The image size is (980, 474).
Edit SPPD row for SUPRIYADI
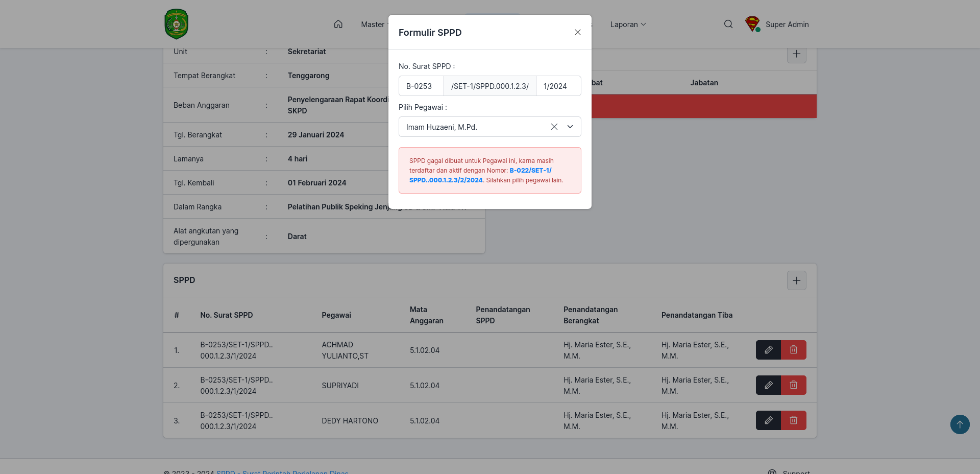click(x=768, y=385)
